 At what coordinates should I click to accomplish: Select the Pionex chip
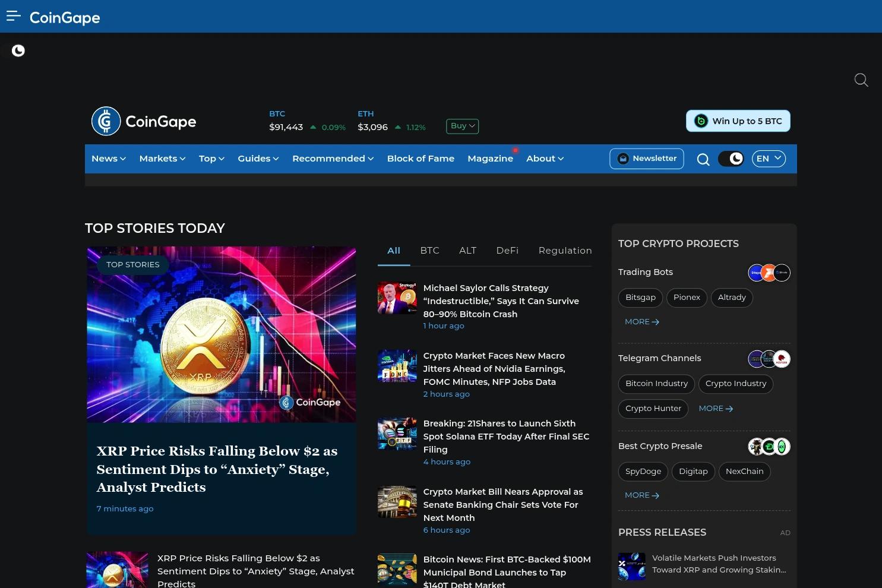(x=687, y=298)
